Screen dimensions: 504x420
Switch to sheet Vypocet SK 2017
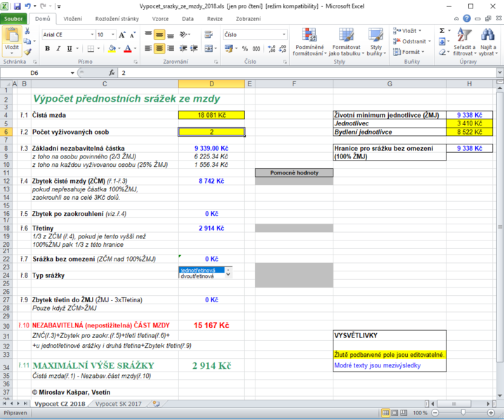click(119, 404)
